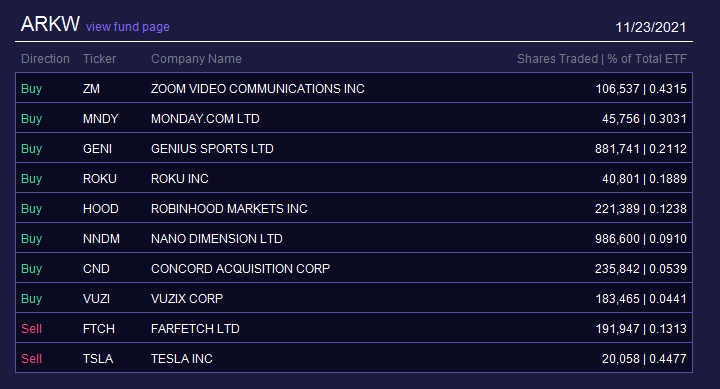
Task: Click the Ticker column header
Action: (x=100, y=59)
